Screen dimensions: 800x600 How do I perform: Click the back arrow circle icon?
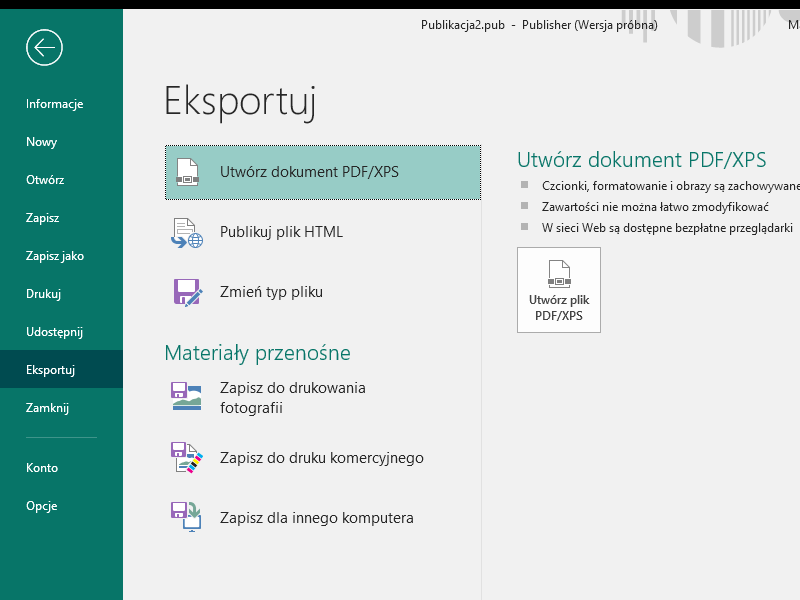click(44, 47)
